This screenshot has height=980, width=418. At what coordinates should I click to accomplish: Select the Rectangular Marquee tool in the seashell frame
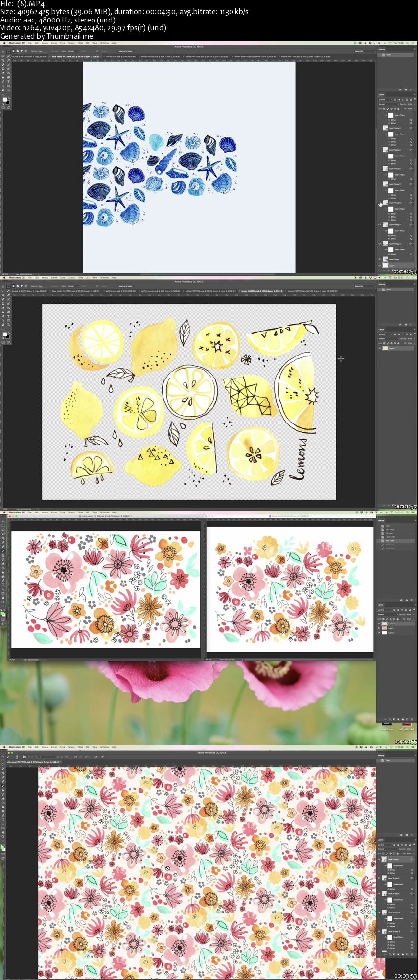pos(9,52)
